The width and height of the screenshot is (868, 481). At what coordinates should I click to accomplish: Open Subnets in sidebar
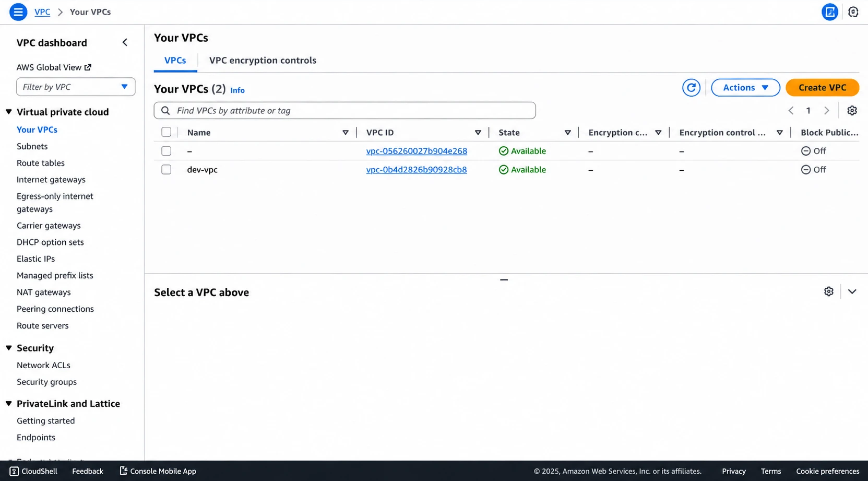32,146
